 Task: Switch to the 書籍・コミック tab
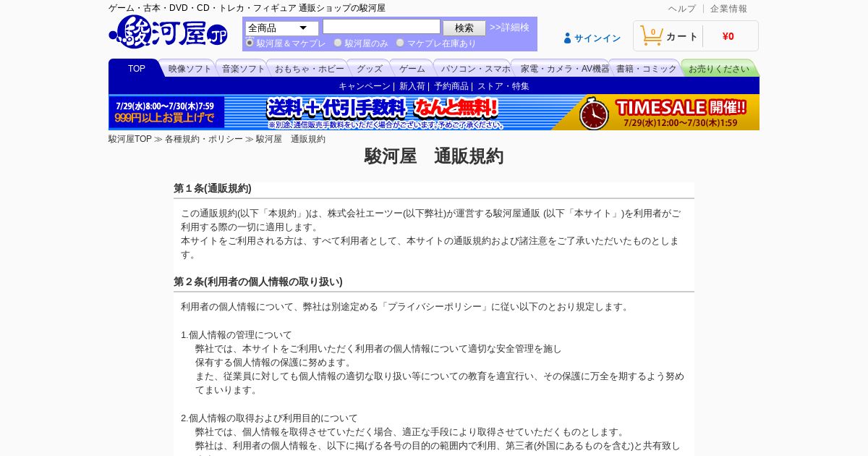pos(647,69)
